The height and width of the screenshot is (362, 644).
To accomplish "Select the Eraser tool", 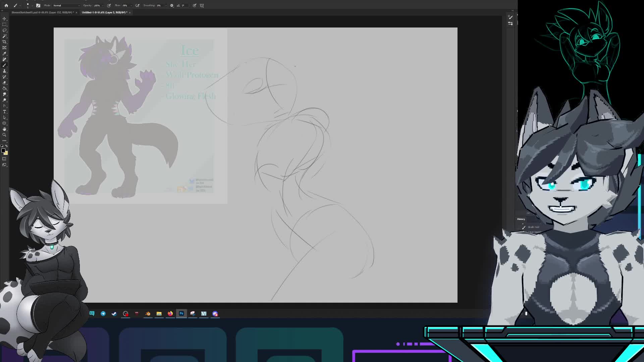I will [x=4, y=82].
